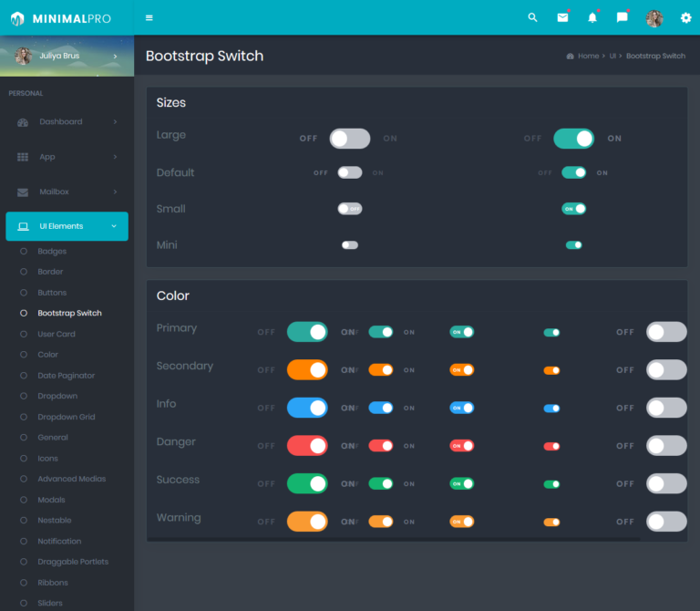This screenshot has width=700, height=611.
Task: Toggle the large Secondary orange switch
Action: click(x=307, y=370)
